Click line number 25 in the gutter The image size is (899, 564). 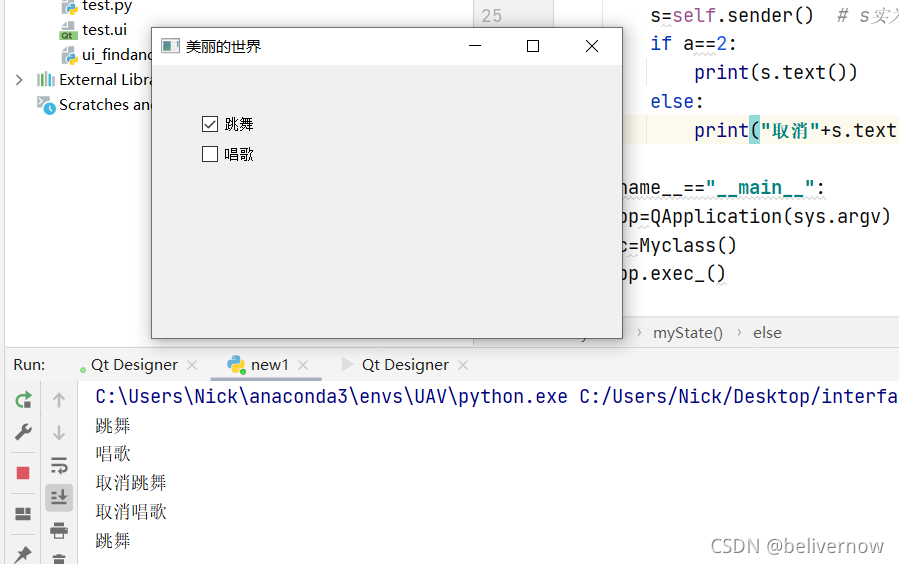pos(491,15)
